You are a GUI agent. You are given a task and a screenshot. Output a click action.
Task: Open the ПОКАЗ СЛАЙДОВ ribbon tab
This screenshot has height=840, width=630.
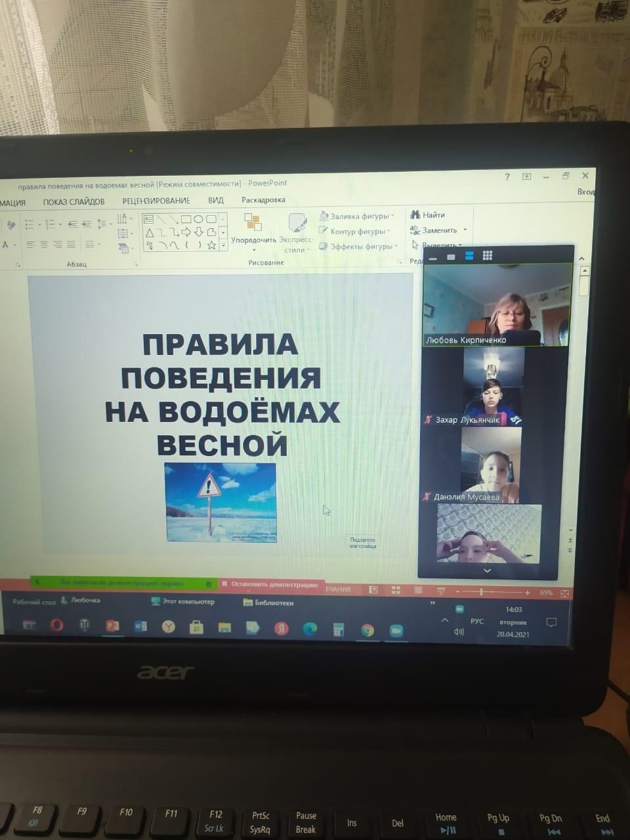coord(73,201)
